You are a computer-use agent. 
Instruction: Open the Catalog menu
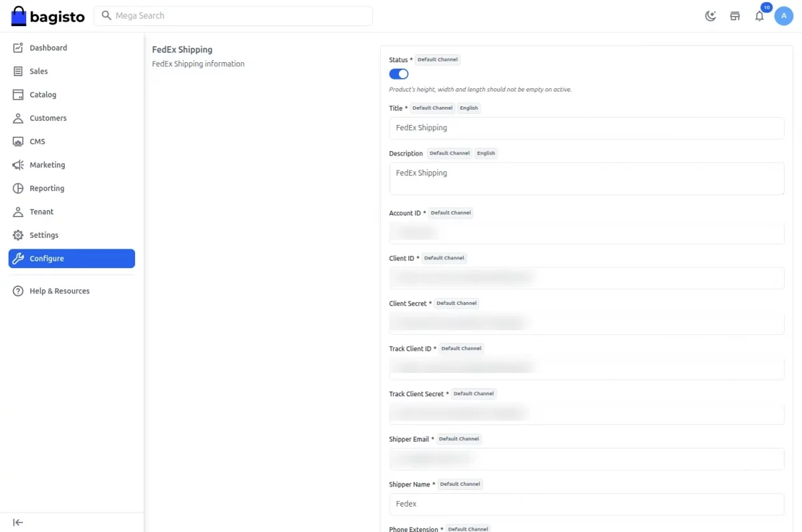coord(72,94)
